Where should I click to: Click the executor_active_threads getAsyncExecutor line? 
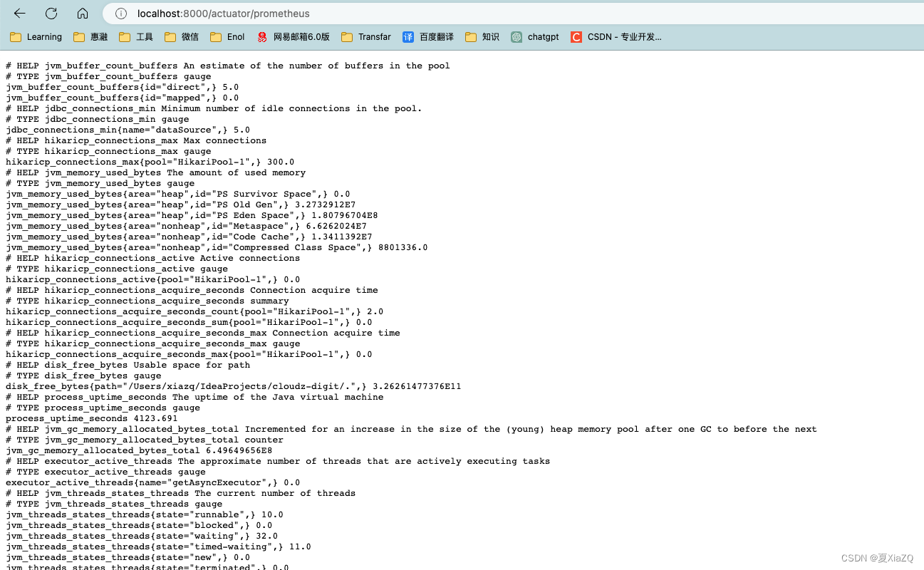153,482
